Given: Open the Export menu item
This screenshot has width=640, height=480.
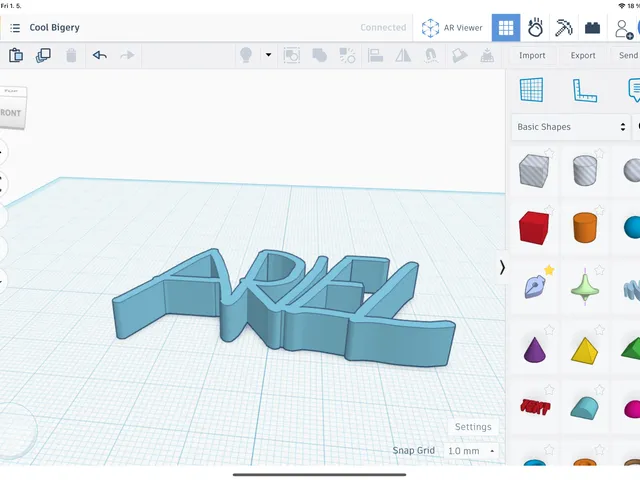Looking at the screenshot, I should [x=583, y=56].
